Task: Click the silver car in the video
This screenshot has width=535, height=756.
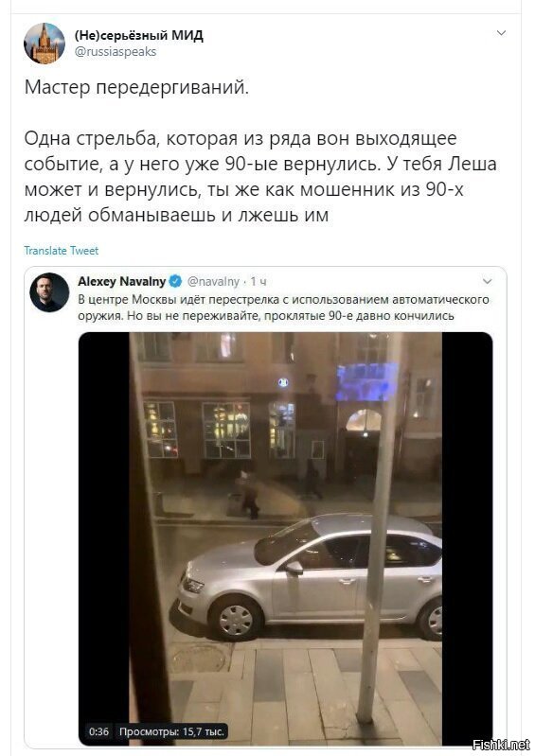Action: (309, 577)
